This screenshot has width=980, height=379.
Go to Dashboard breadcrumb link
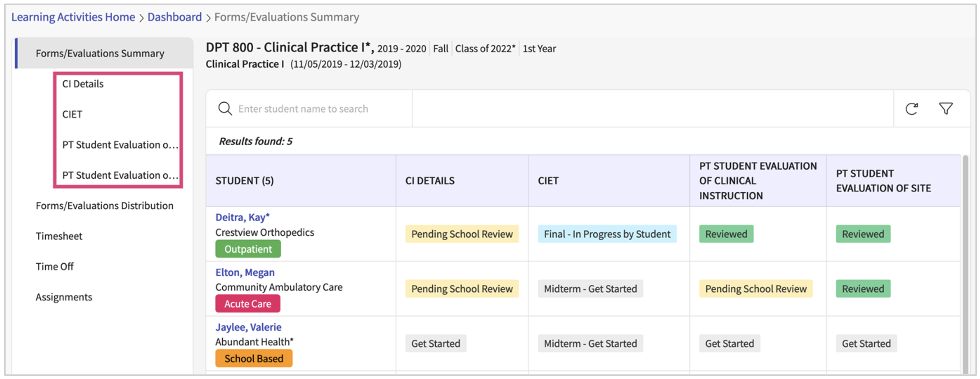click(x=174, y=17)
